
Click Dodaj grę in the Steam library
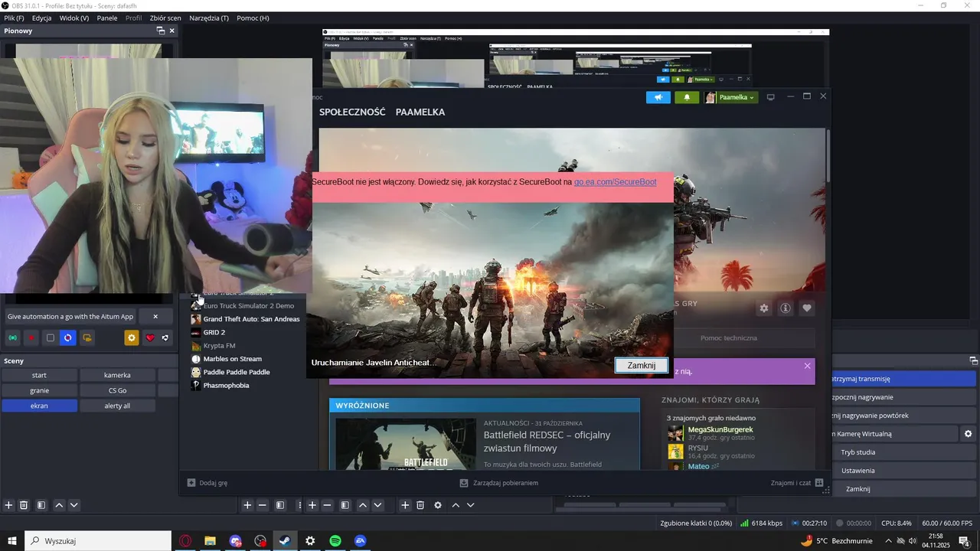click(207, 483)
